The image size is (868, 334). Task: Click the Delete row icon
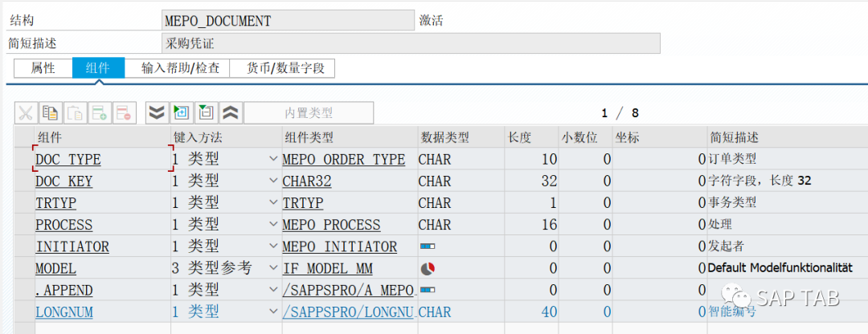(x=125, y=113)
